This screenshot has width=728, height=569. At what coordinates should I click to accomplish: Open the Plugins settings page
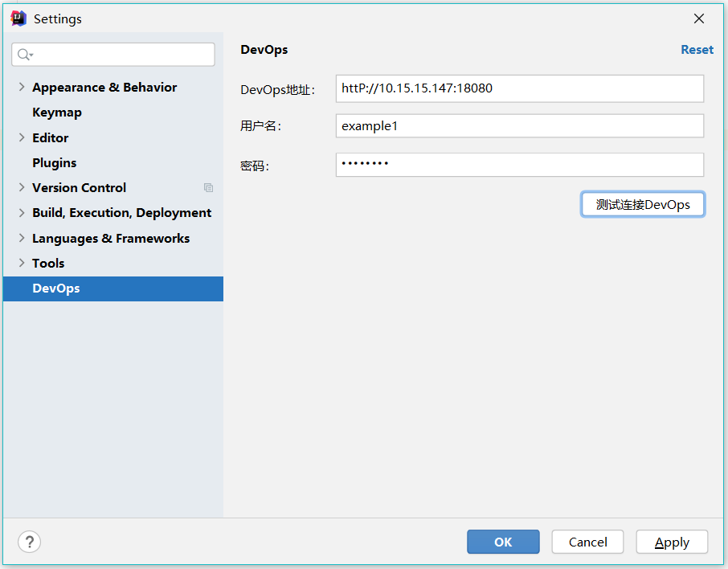click(55, 163)
